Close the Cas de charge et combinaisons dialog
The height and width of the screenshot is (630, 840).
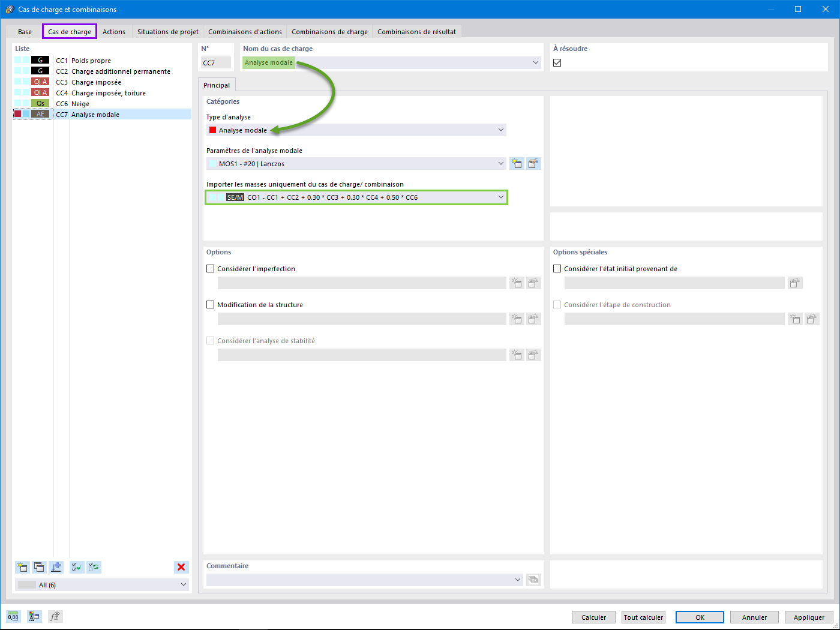tap(826, 9)
